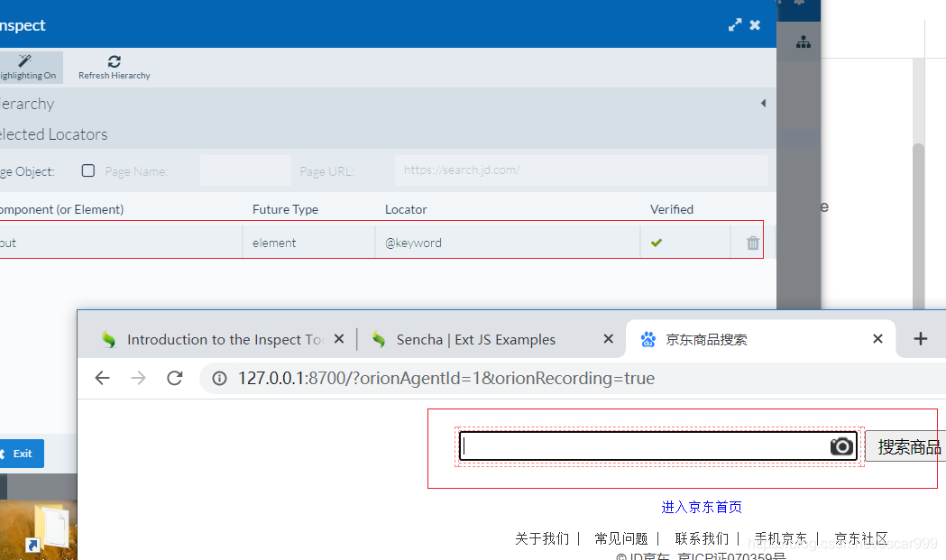Enable the Page Object checkbox
This screenshot has height=560, width=946.
tap(88, 170)
